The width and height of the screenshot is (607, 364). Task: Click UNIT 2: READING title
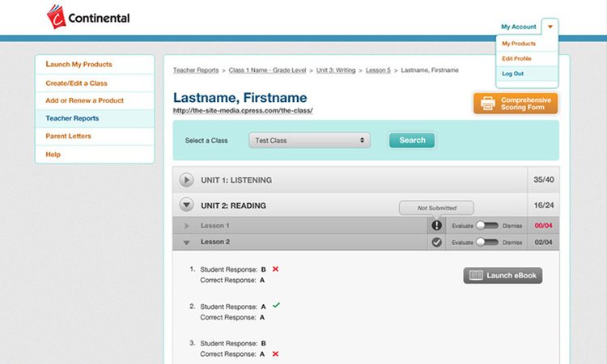pos(233,205)
